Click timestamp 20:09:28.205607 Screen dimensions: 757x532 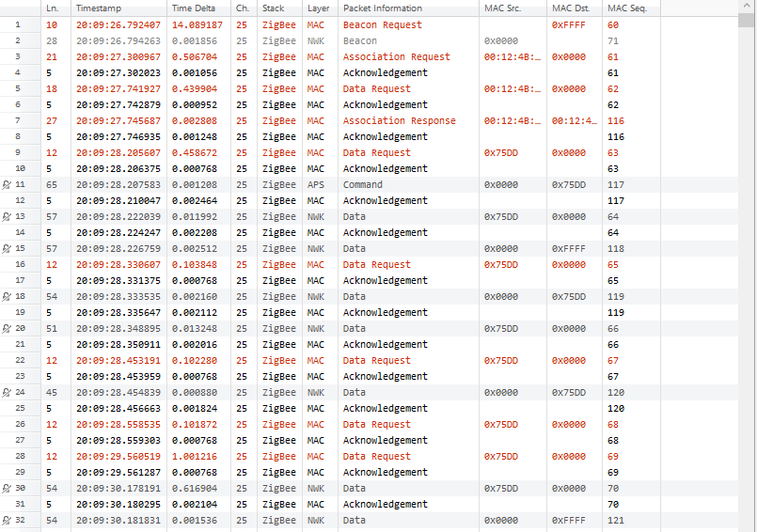[x=118, y=153]
